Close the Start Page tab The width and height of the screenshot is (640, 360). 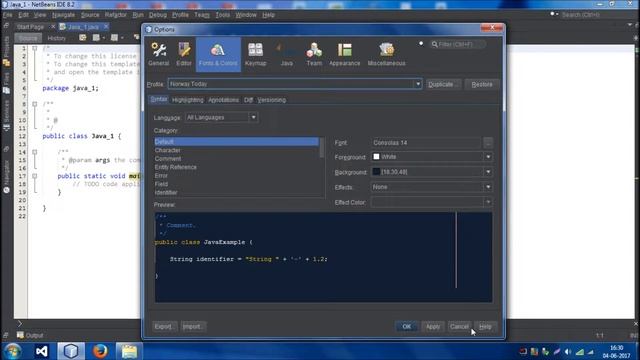point(53,27)
